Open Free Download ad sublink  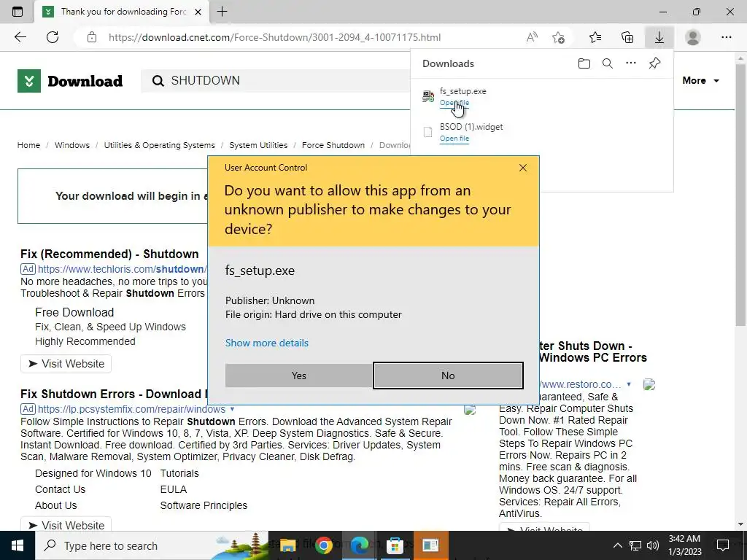(x=74, y=312)
